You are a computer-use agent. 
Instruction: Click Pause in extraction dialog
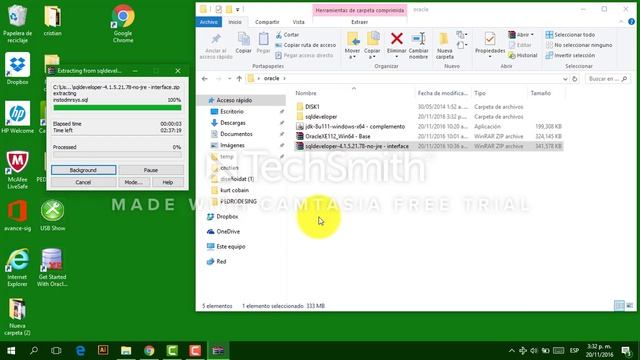151,170
